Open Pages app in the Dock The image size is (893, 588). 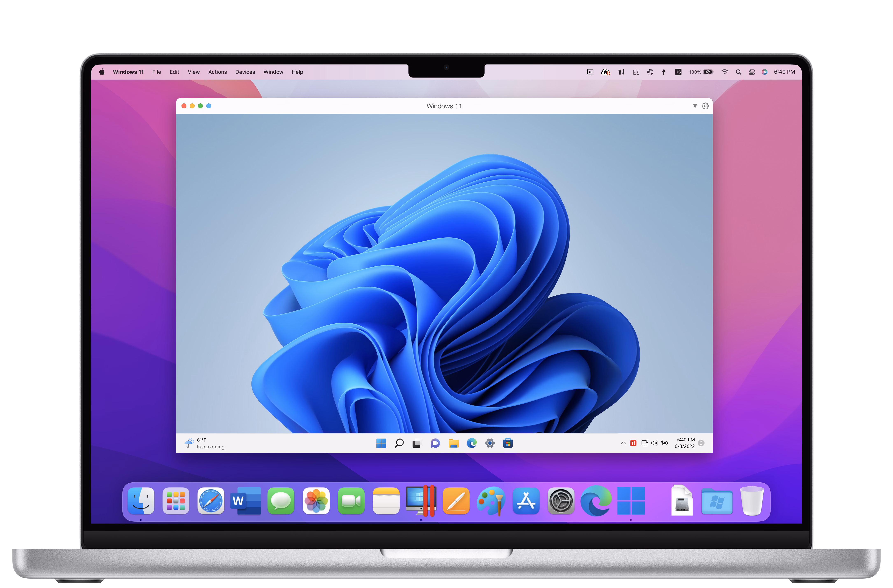click(x=456, y=501)
